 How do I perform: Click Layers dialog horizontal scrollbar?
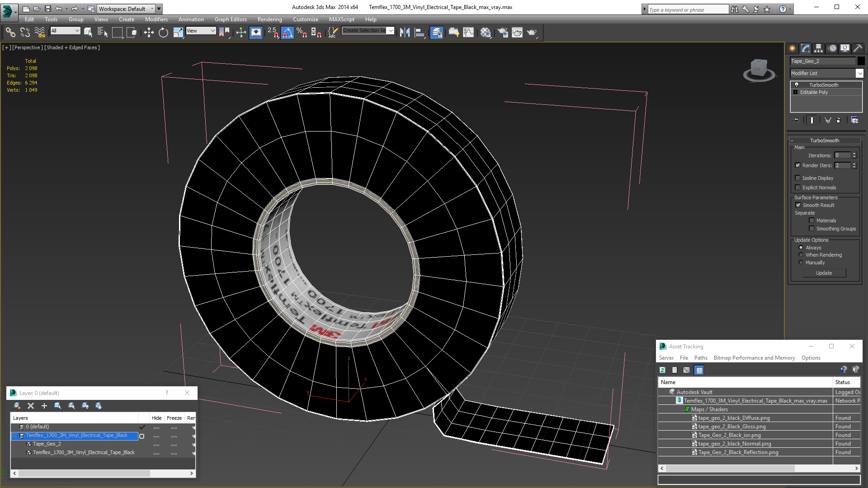pyautogui.click(x=104, y=474)
